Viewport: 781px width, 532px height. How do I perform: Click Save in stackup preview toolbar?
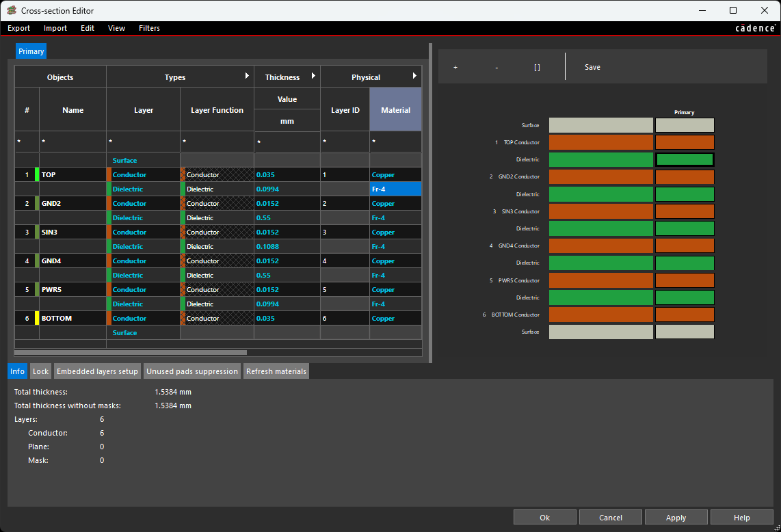coord(592,67)
